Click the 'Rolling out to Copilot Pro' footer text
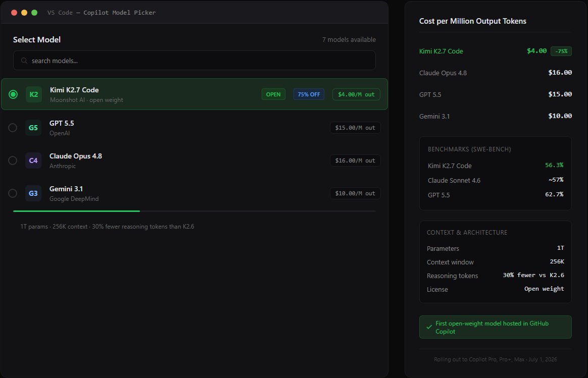The width and height of the screenshot is (588, 378). pos(496,360)
